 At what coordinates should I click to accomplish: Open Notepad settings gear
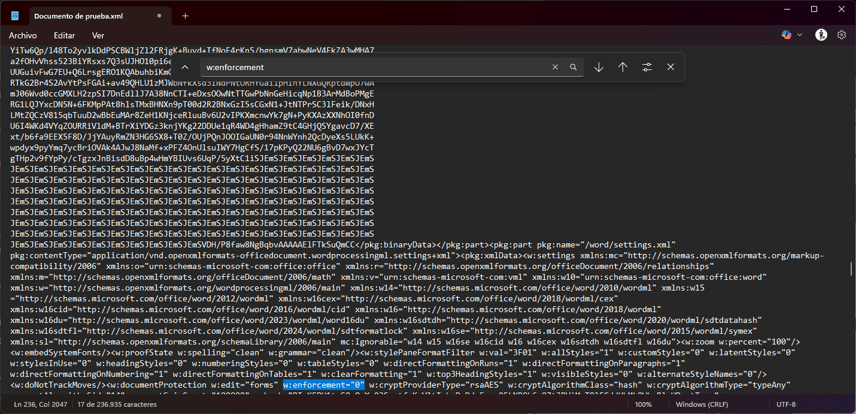point(841,35)
